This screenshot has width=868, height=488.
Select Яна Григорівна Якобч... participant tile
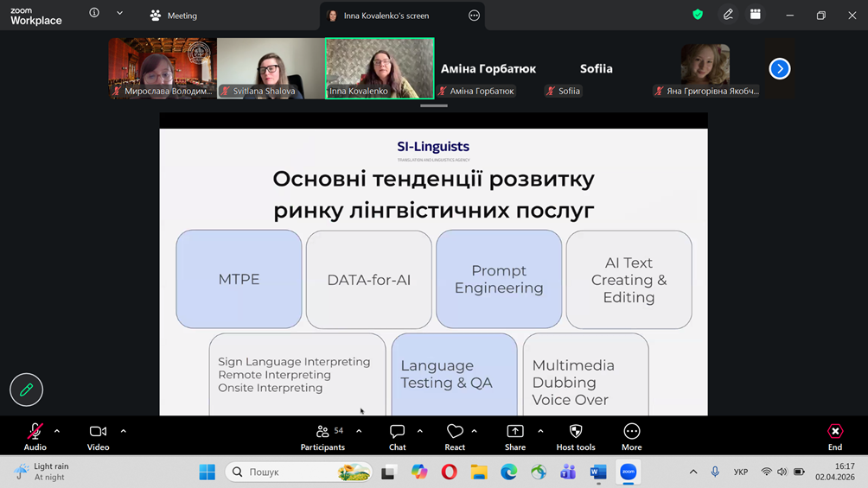(705, 68)
